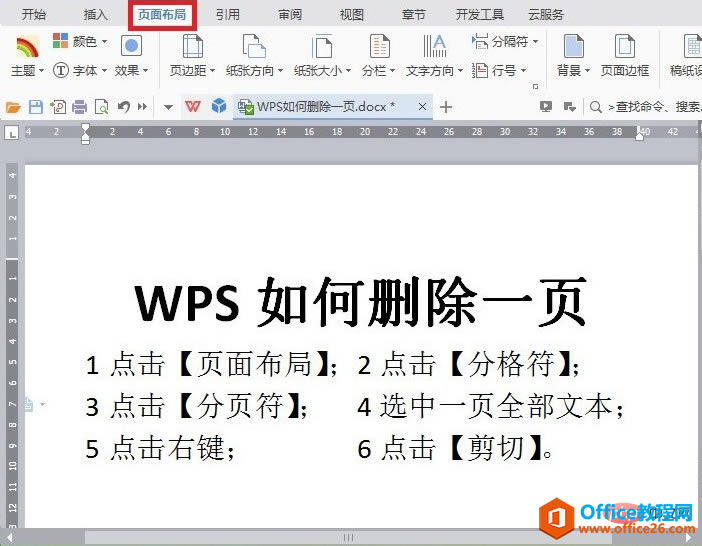Click the text 3 点击【分页符】
702x546 pixels.
(196, 406)
